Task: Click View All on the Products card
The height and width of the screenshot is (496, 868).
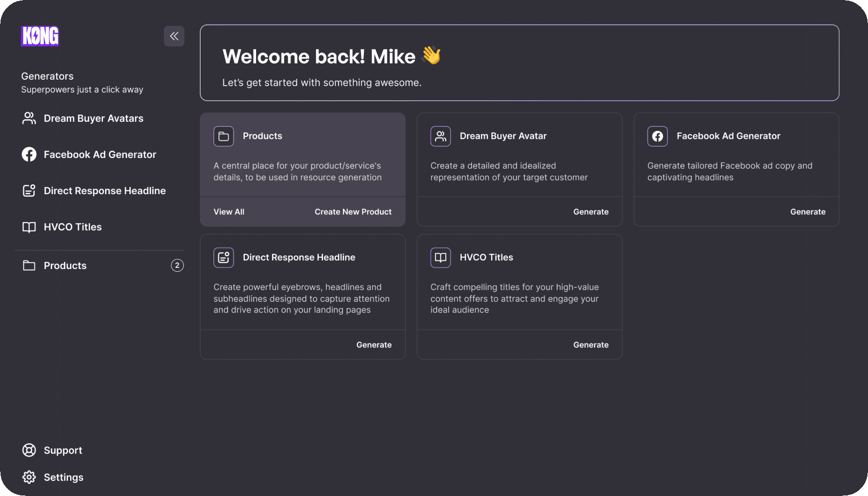Action: pyautogui.click(x=229, y=212)
